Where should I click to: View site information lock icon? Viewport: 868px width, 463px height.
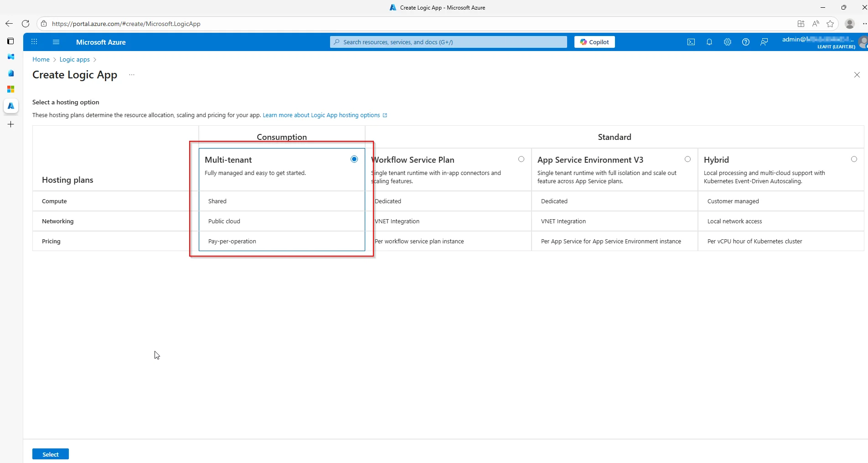coord(44,24)
